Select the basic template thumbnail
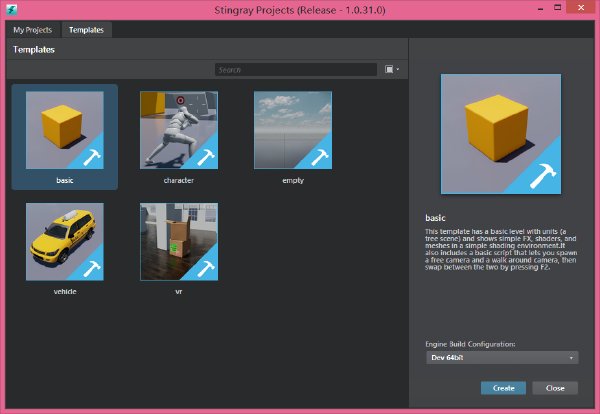 pyautogui.click(x=65, y=130)
